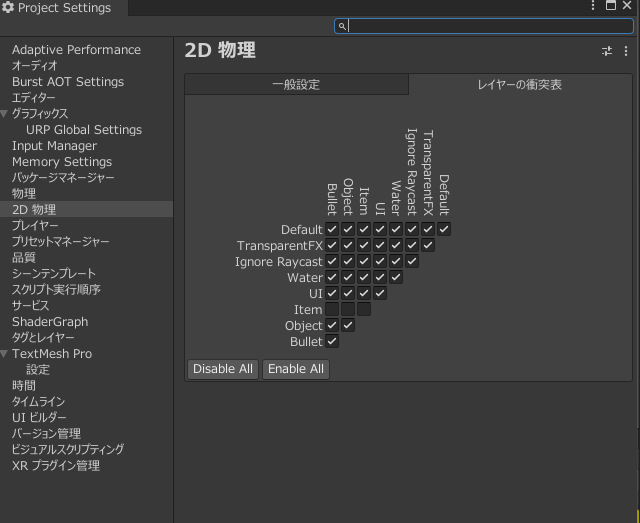The width and height of the screenshot is (640, 523).
Task: Open 設定 under TextMesh Pro
Action: [x=38, y=370]
